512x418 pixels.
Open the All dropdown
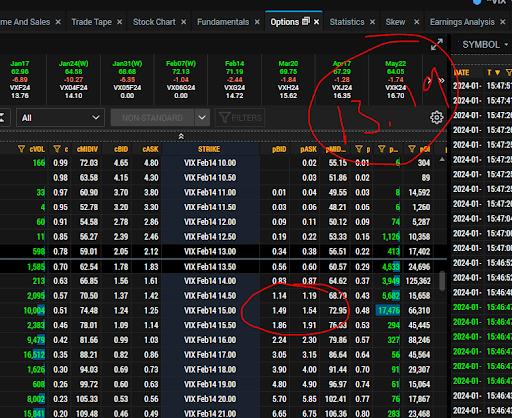pyautogui.click(x=60, y=118)
